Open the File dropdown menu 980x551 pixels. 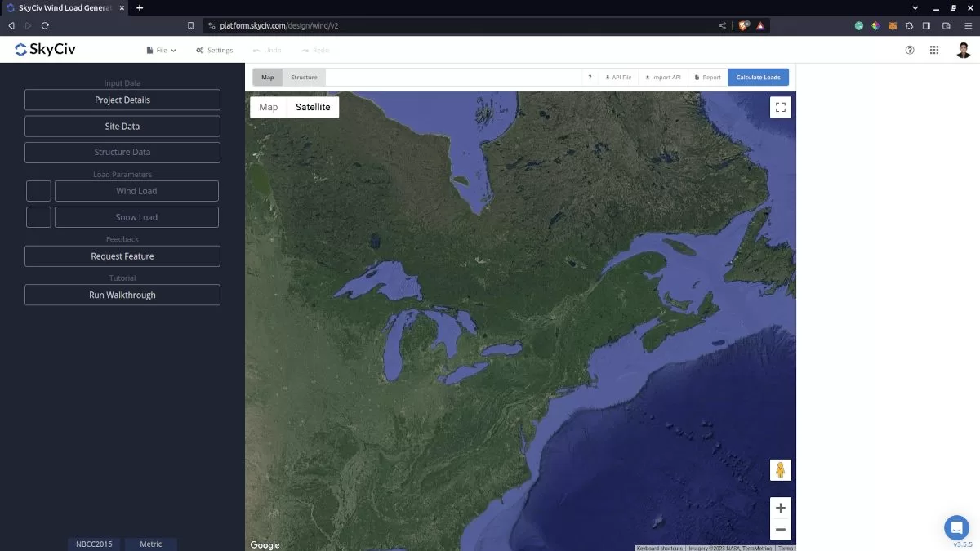(160, 50)
